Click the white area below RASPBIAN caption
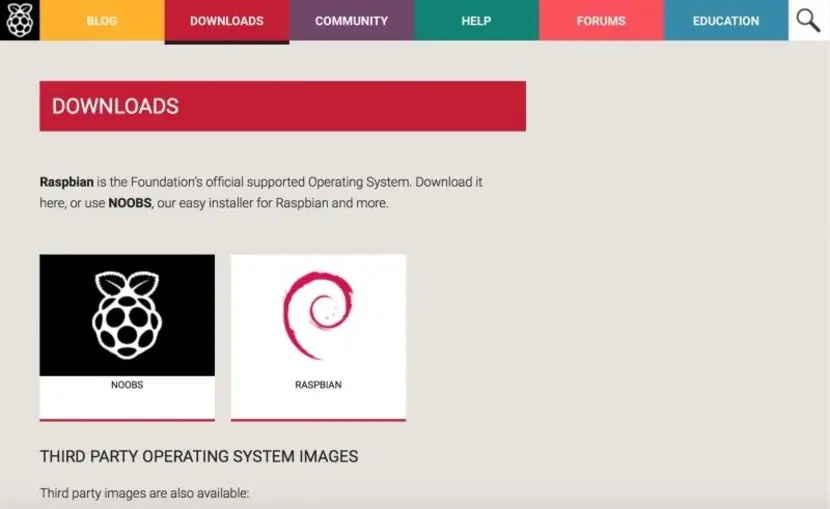 (x=318, y=405)
